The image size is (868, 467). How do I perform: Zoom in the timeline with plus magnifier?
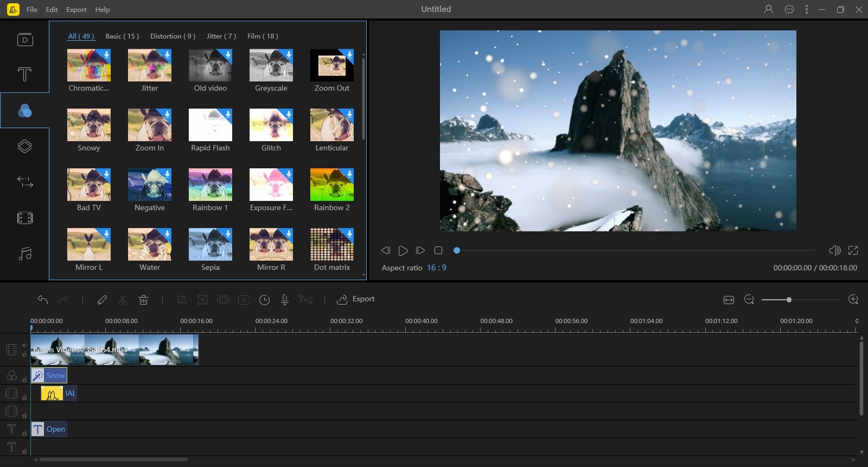point(853,300)
